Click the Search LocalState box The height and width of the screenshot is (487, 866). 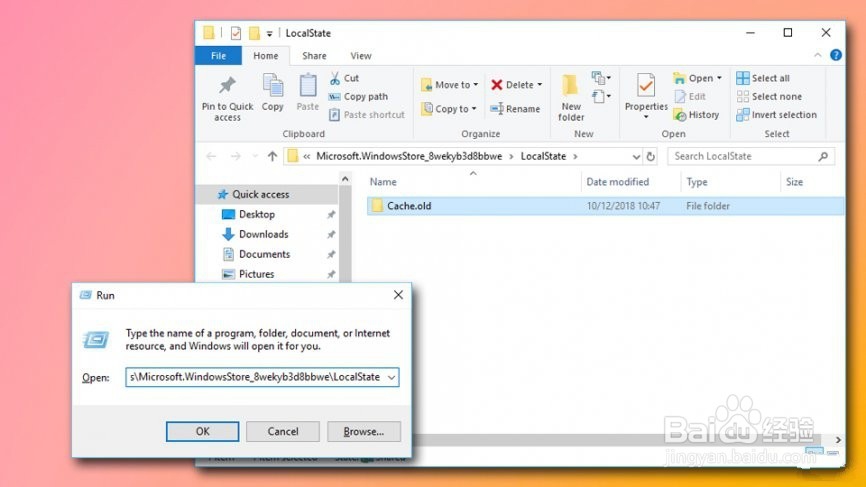751,156
